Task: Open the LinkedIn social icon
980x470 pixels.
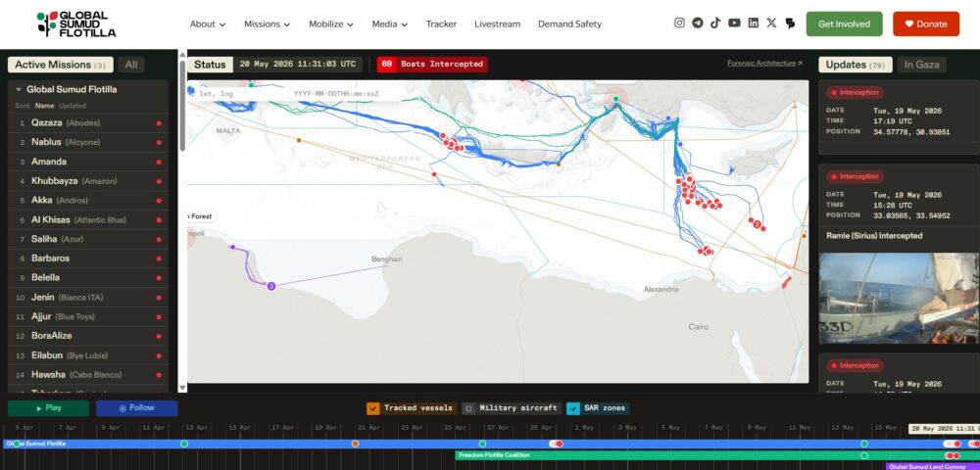Action: click(x=753, y=23)
